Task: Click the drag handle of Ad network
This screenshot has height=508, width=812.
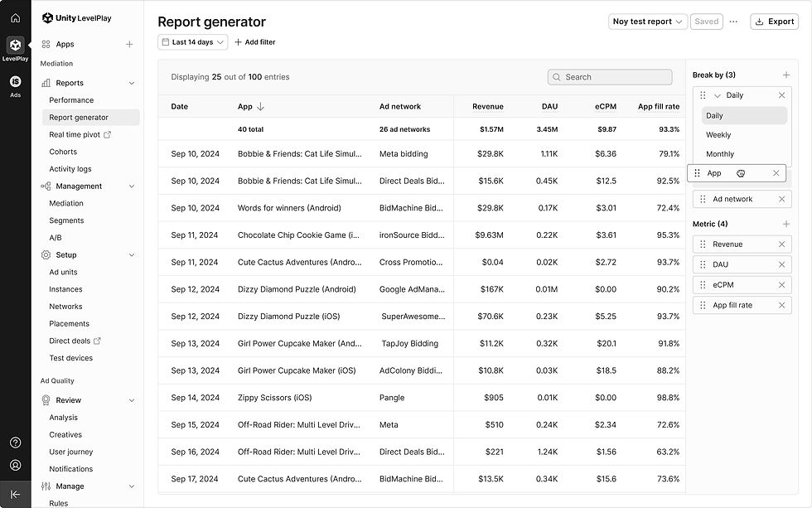Action: pyautogui.click(x=703, y=199)
